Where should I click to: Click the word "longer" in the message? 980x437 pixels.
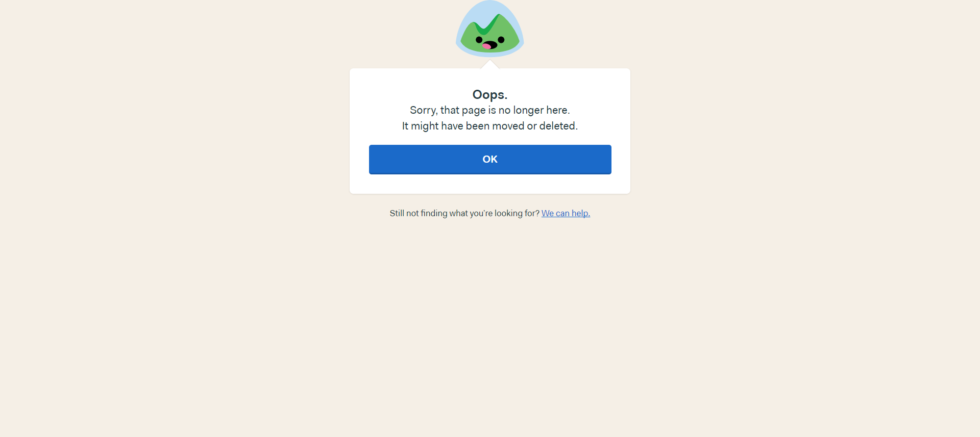click(x=528, y=111)
